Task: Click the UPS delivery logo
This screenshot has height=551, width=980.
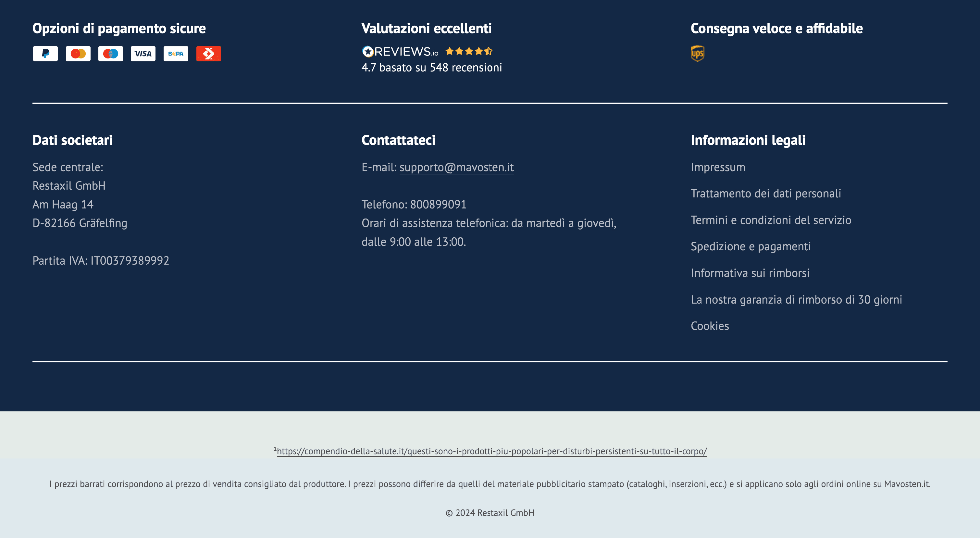Action: [697, 53]
